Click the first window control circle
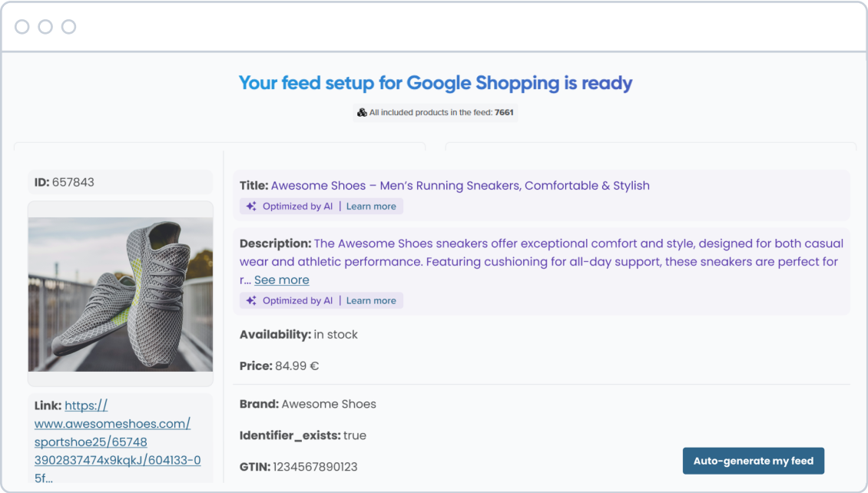The image size is (868, 493). pos(22,27)
